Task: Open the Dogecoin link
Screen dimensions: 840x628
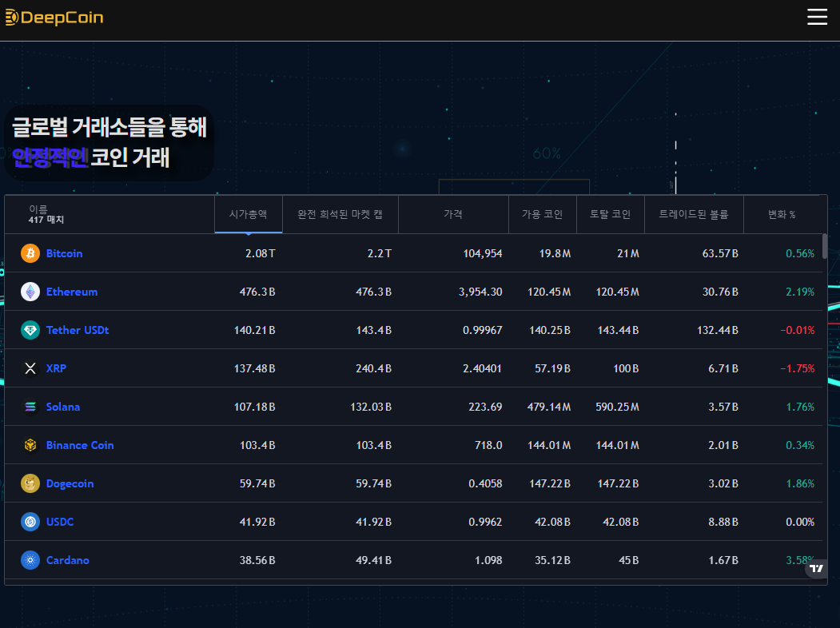Action: click(x=70, y=483)
